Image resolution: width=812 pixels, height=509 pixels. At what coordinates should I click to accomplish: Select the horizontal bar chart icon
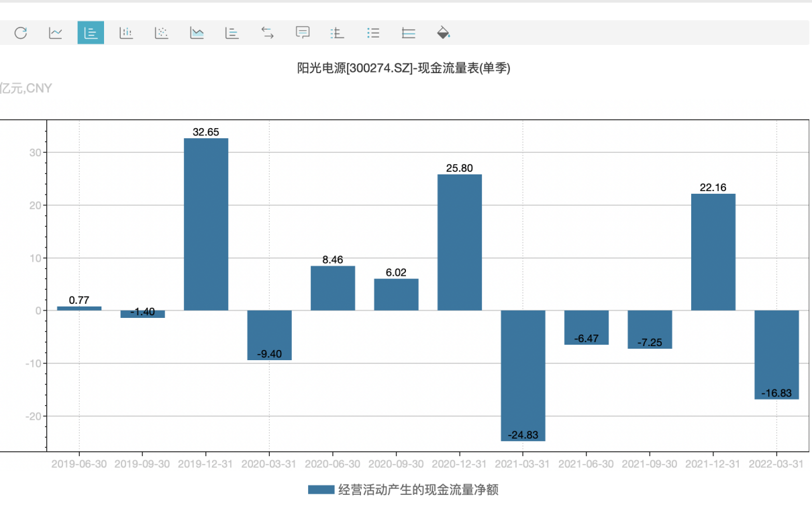click(x=232, y=32)
